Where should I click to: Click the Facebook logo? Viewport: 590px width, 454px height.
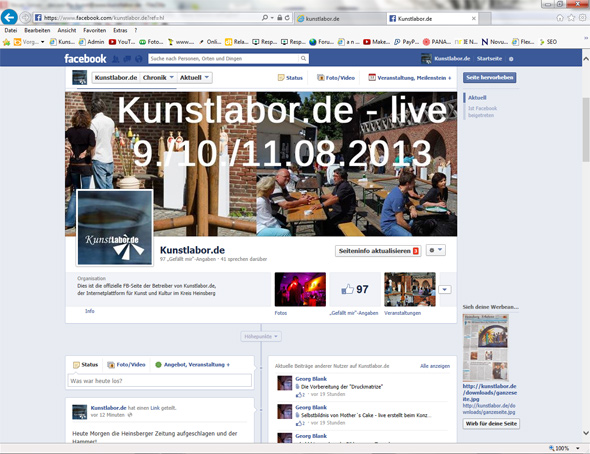click(x=85, y=59)
